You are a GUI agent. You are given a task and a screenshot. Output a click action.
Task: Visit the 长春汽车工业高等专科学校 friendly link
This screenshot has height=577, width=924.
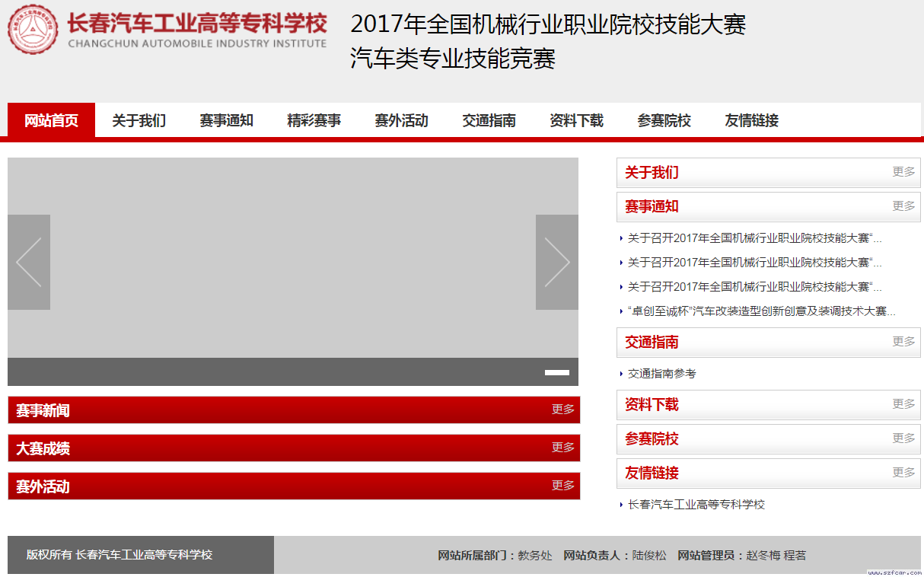click(696, 505)
